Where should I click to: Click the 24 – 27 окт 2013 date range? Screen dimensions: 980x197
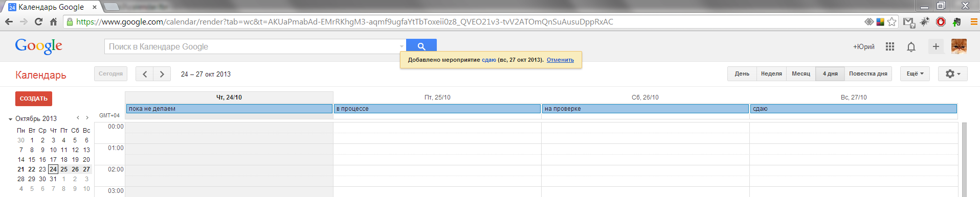tap(206, 74)
